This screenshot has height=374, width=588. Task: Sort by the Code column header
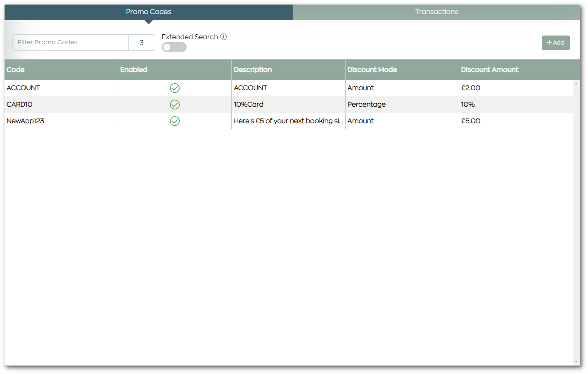tap(61, 69)
